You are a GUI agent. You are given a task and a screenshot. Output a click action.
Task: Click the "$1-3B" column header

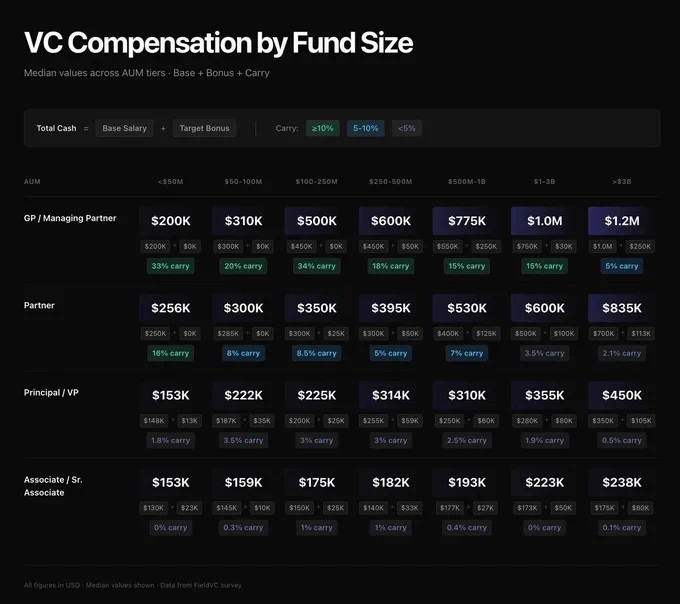pyautogui.click(x=544, y=182)
